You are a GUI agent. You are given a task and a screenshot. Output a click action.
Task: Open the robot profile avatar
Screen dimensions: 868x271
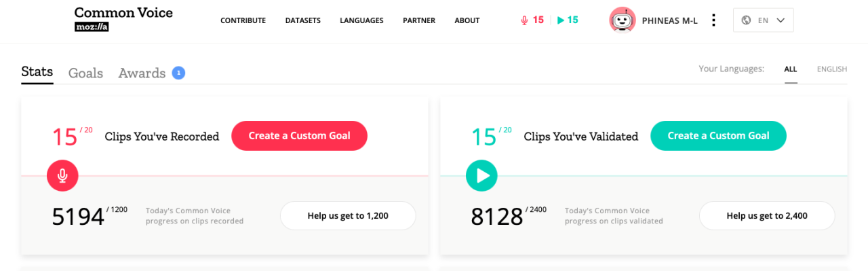click(x=623, y=20)
